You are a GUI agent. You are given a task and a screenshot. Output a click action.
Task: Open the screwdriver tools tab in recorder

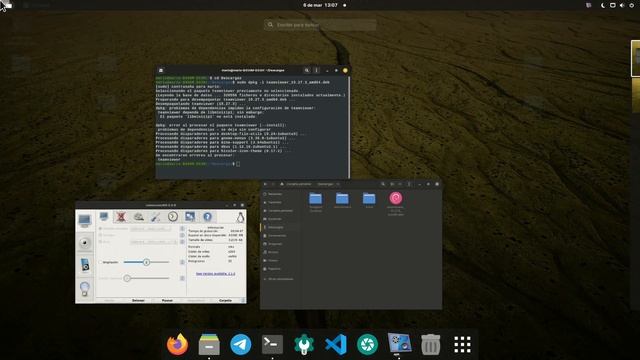(156, 217)
